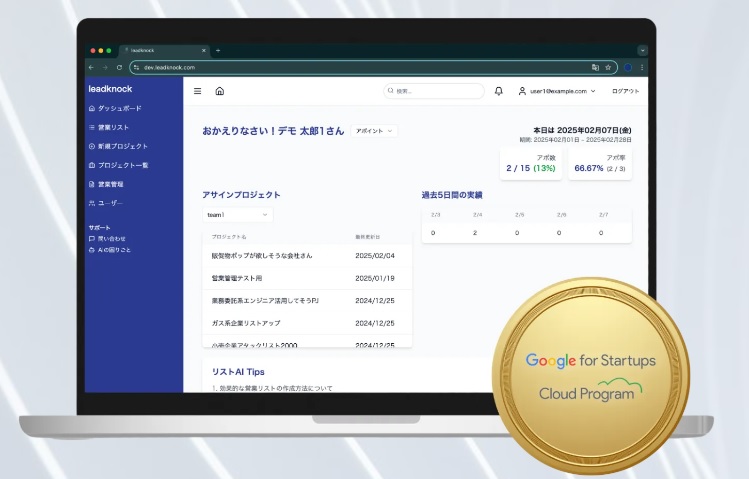Screen dimensions: 749x479
Task: Open the アポイント dropdown beside greeting
Action: click(374, 131)
